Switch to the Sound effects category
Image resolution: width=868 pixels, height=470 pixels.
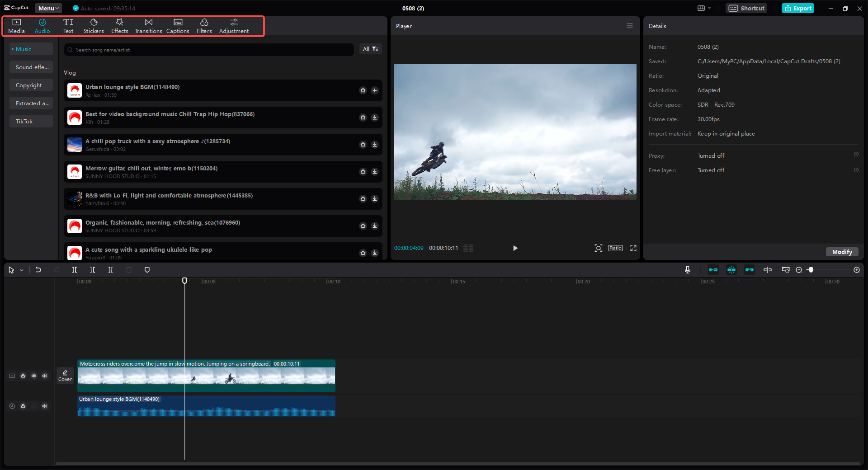(31, 66)
